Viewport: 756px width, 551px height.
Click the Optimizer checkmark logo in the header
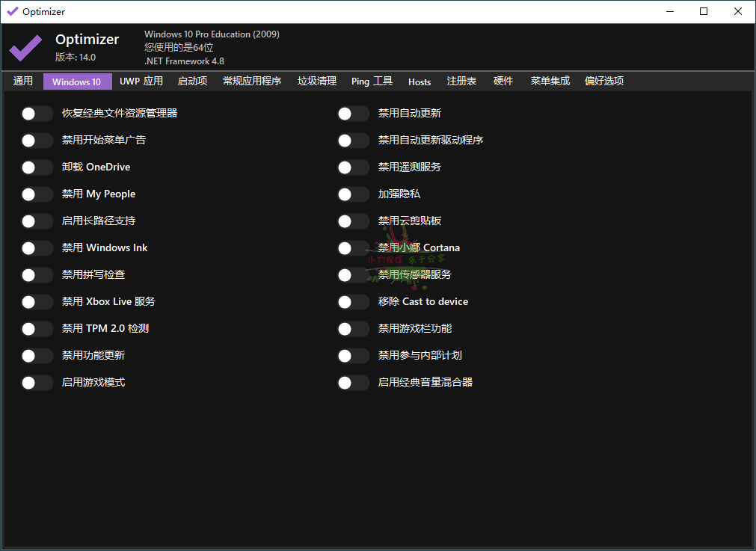25,47
